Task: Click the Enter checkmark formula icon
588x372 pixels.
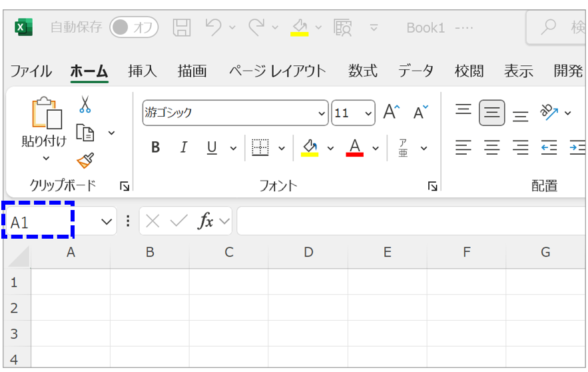Action: [179, 221]
